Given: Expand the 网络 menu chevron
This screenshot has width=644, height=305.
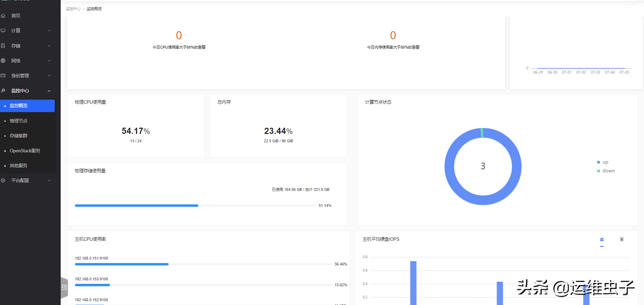Looking at the screenshot, I should point(49,61).
